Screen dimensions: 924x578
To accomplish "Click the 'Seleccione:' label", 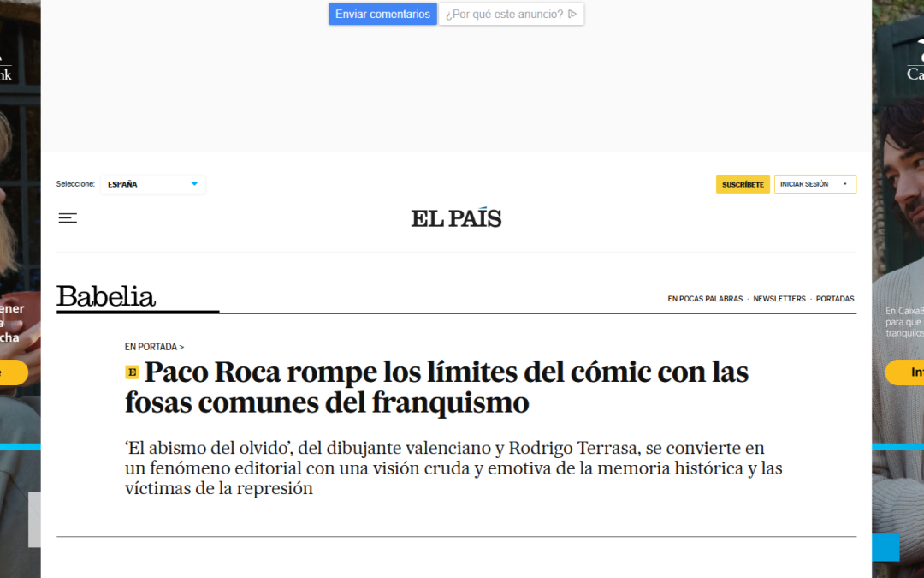I will click(75, 184).
